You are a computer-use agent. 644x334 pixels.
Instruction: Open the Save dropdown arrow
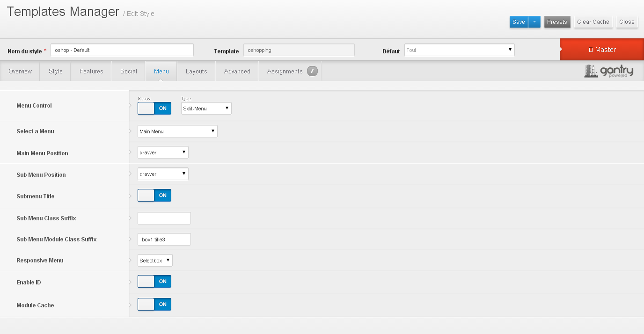pyautogui.click(x=534, y=22)
